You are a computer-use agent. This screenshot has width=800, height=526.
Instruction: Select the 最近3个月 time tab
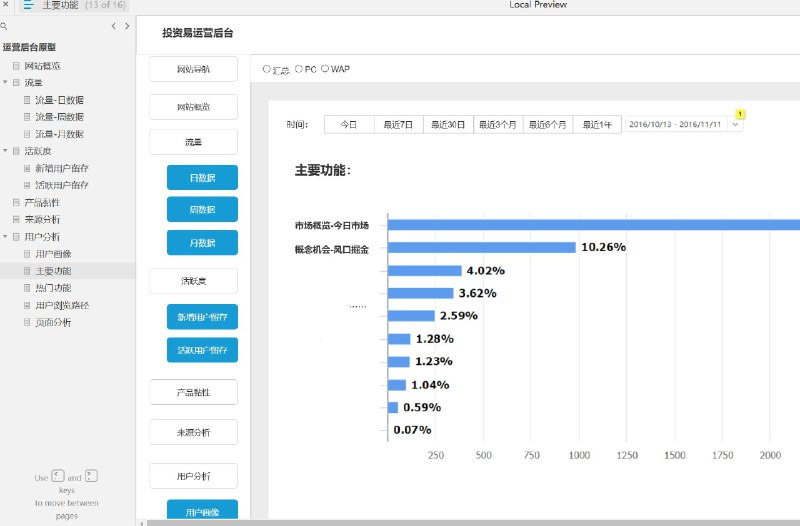point(498,124)
